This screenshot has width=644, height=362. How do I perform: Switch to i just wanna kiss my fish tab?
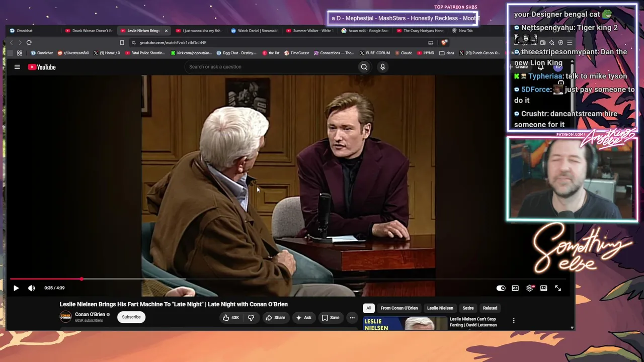click(x=199, y=31)
